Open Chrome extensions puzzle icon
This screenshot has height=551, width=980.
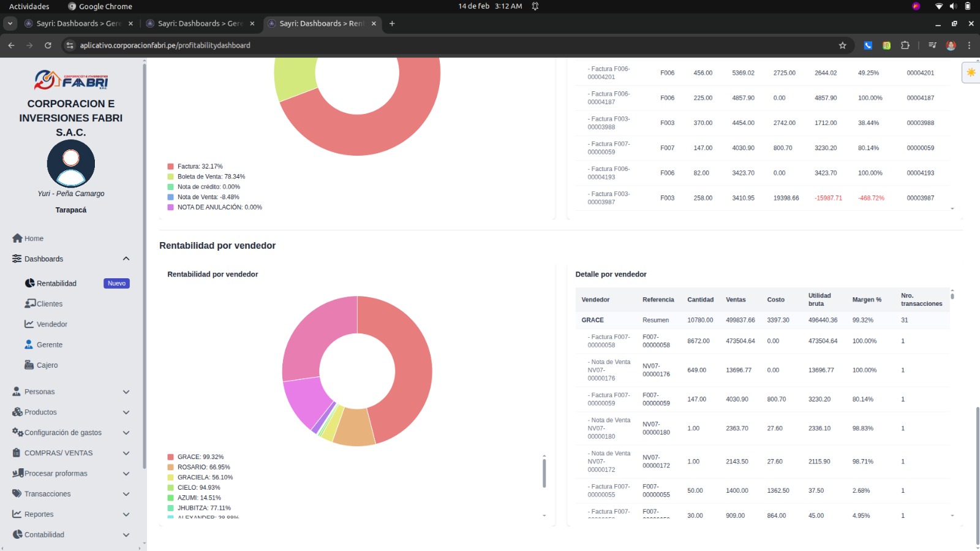905,45
